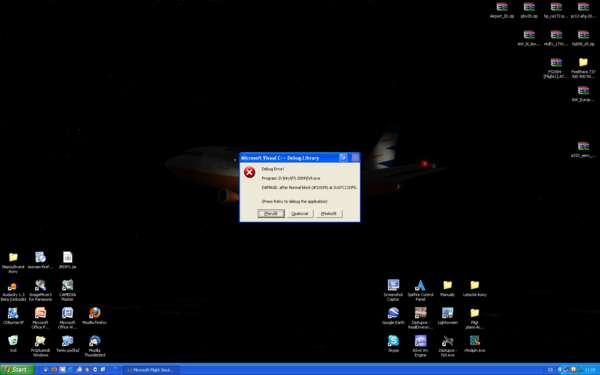Select the Lightscreen desktop icon
600x375 pixels.
pos(447,316)
